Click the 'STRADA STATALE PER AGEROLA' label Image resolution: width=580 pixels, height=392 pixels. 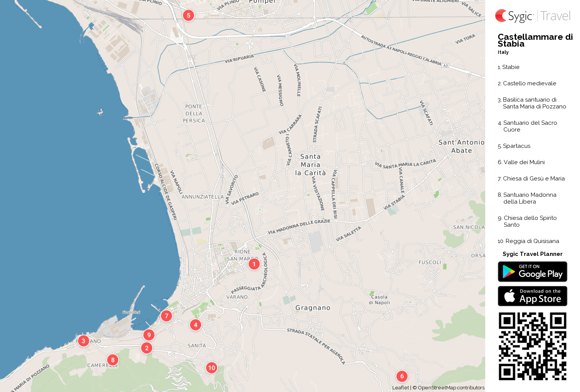pyautogui.click(x=316, y=346)
